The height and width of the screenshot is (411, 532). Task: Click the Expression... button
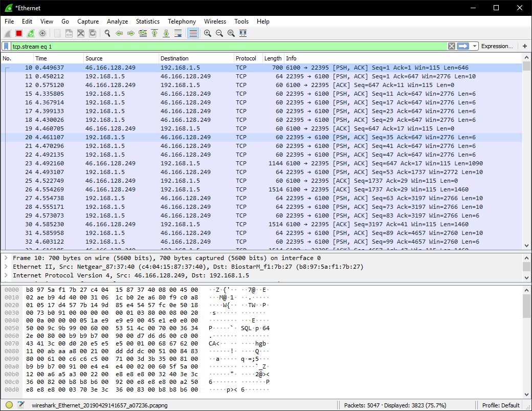point(497,46)
